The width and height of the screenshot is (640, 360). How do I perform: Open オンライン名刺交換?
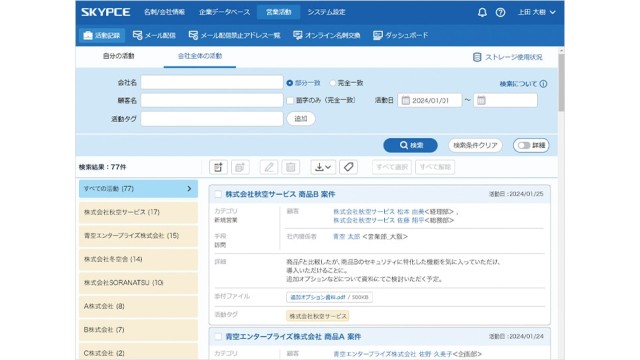[327, 36]
